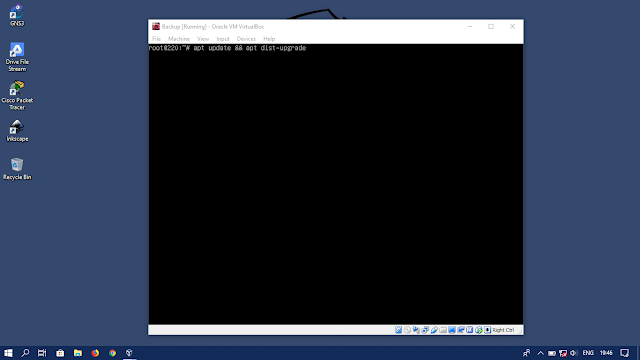Click the volume tray icon
Image resolution: width=640 pixels, height=360 pixels.
tap(573, 353)
